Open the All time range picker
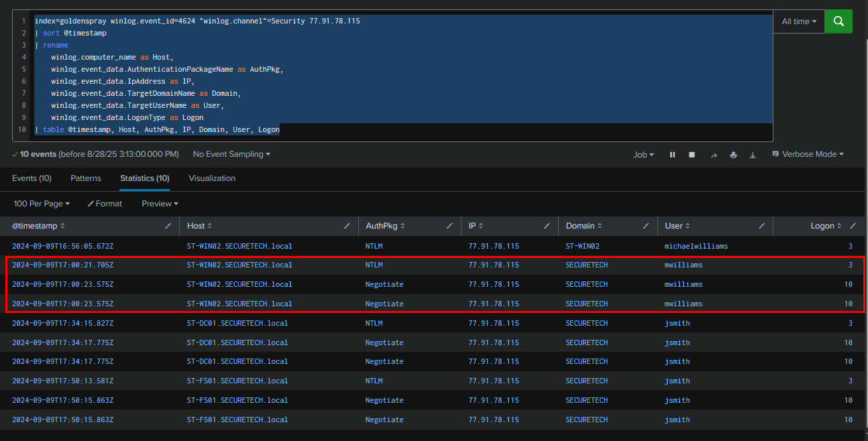 [x=799, y=21]
